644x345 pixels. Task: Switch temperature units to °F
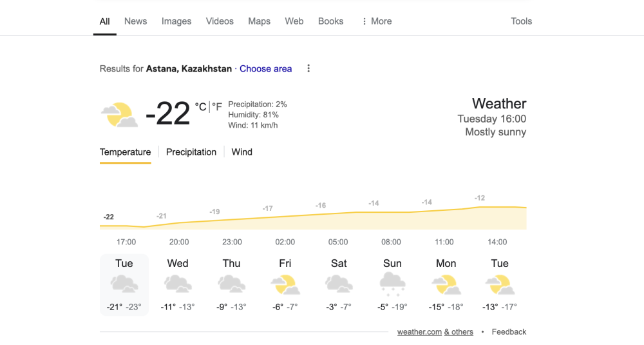[x=217, y=107]
